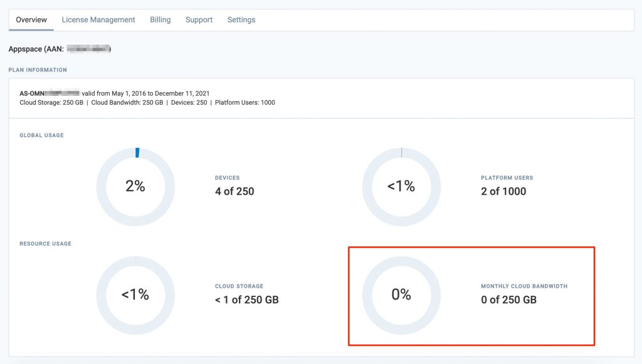Screen dimensions: 642x364
Task: Click the DEVICES label
Action: click(227, 178)
